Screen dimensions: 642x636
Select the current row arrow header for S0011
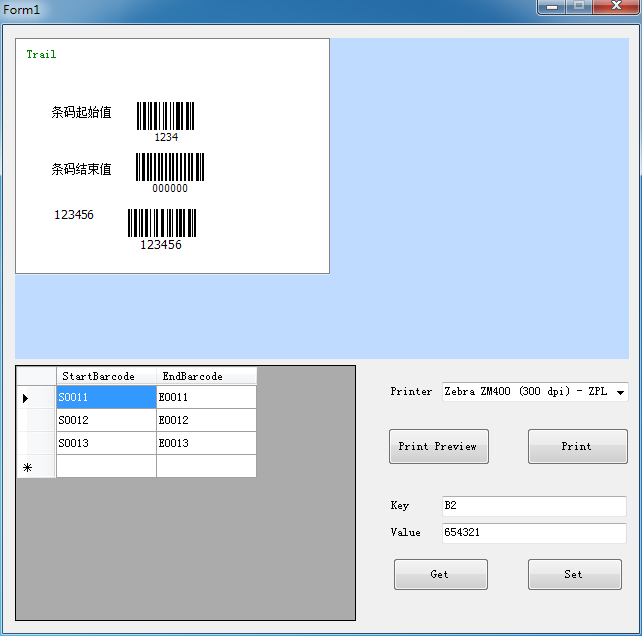click(x=36, y=397)
